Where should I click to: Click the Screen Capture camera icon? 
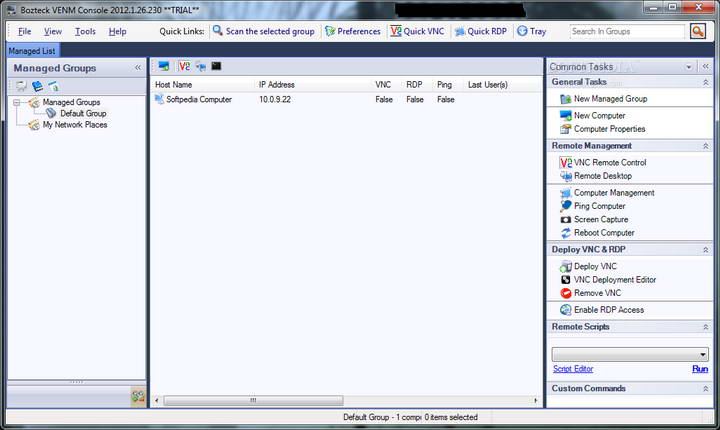(566, 220)
